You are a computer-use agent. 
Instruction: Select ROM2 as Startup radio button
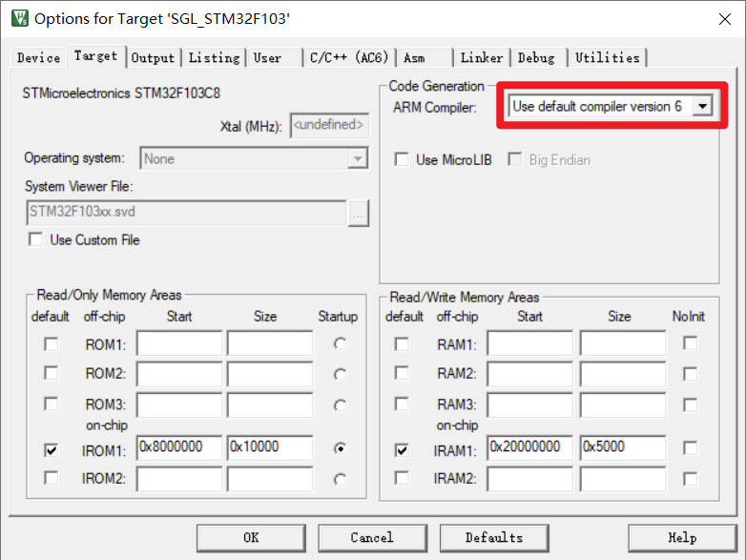tap(340, 374)
